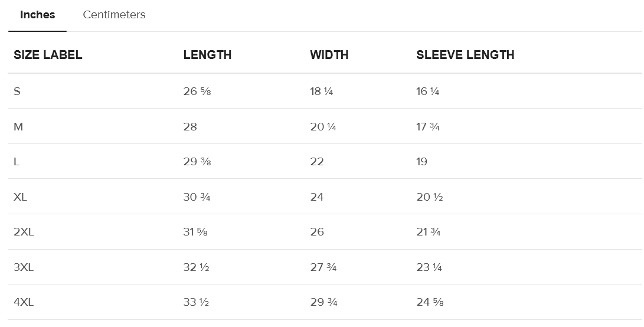Select the 3XL size row label

(x=24, y=267)
